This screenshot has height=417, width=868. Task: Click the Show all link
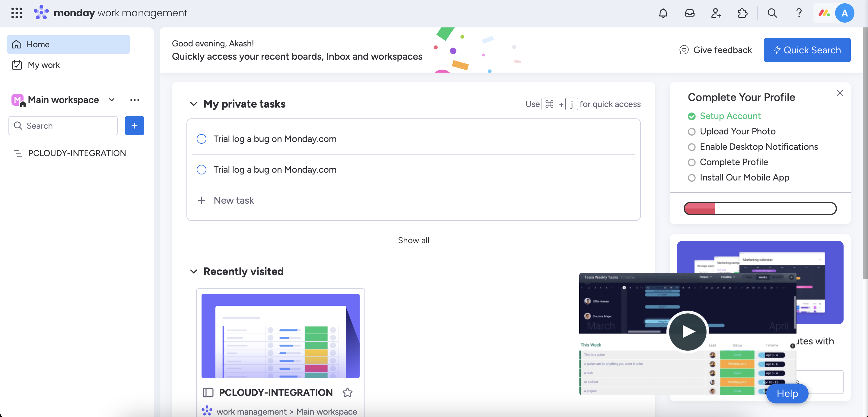[x=413, y=240]
